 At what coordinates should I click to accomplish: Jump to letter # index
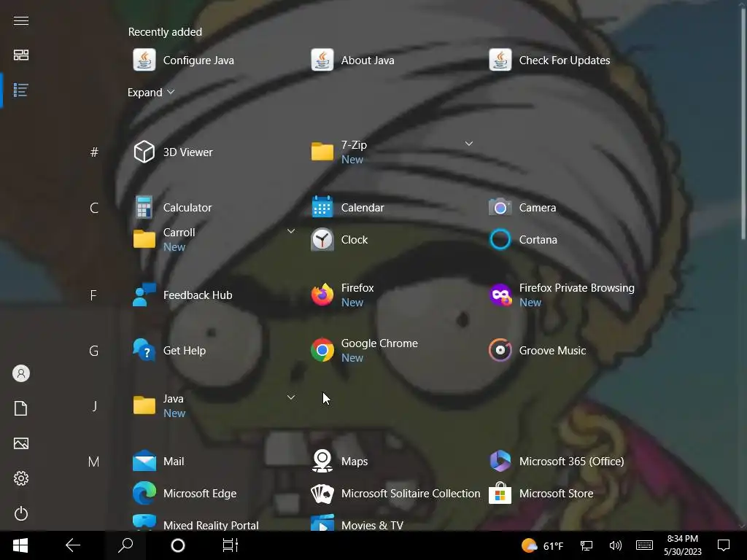pyautogui.click(x=94, y=152)
